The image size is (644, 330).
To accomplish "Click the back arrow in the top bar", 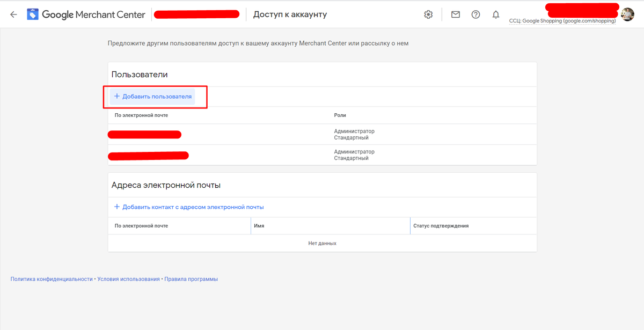I will (x=13, y=14).
